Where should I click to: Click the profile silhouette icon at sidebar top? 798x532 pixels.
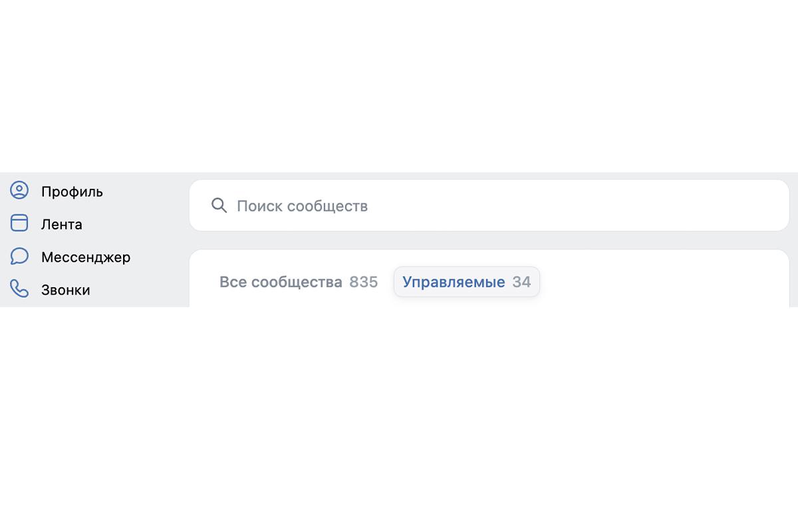[x=19, y=190]
